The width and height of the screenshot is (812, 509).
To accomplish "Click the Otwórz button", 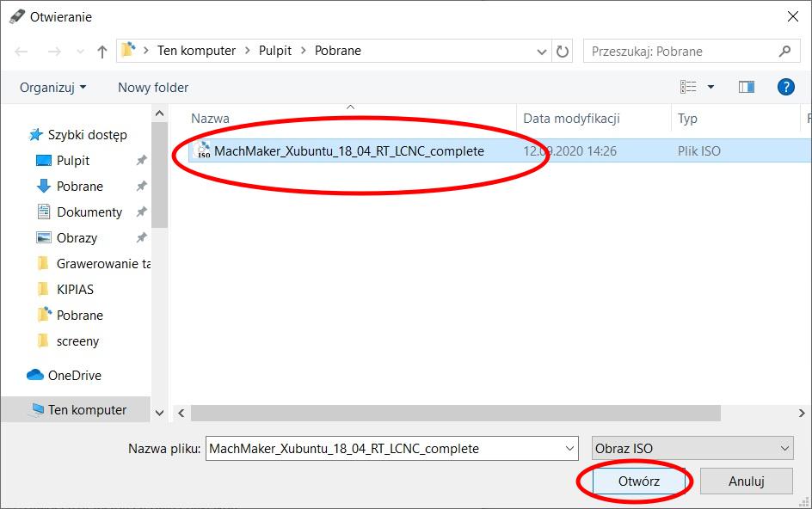I will pyautogui.click(x=638, y=481).
